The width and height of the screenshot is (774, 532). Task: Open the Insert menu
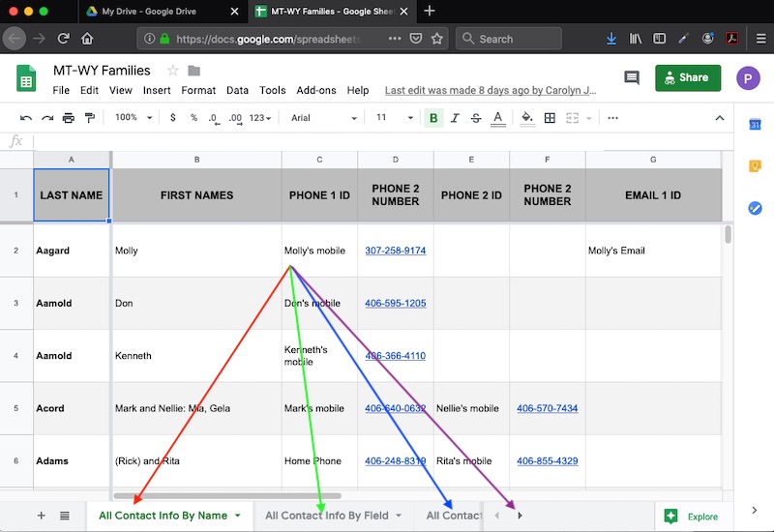157,90
